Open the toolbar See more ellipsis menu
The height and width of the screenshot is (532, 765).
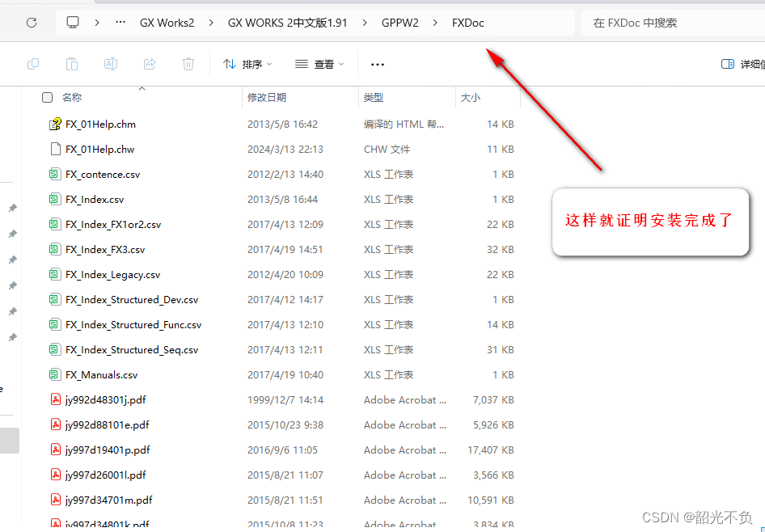(378, 65)
